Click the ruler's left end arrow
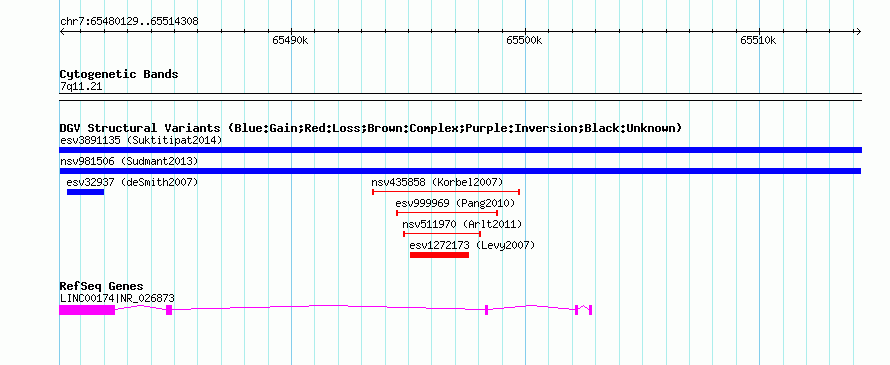 62,31
